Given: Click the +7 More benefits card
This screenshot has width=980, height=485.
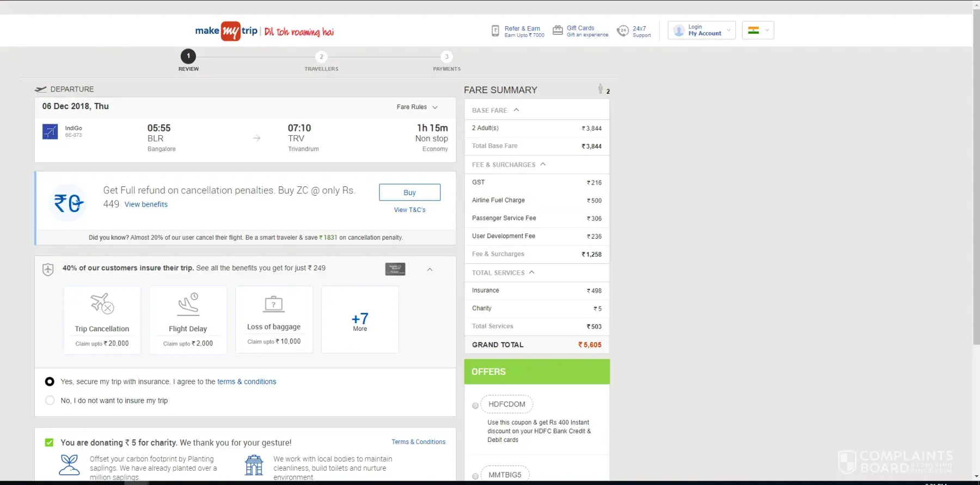Looking at the screenshot, I should click(x=360, y=320).
